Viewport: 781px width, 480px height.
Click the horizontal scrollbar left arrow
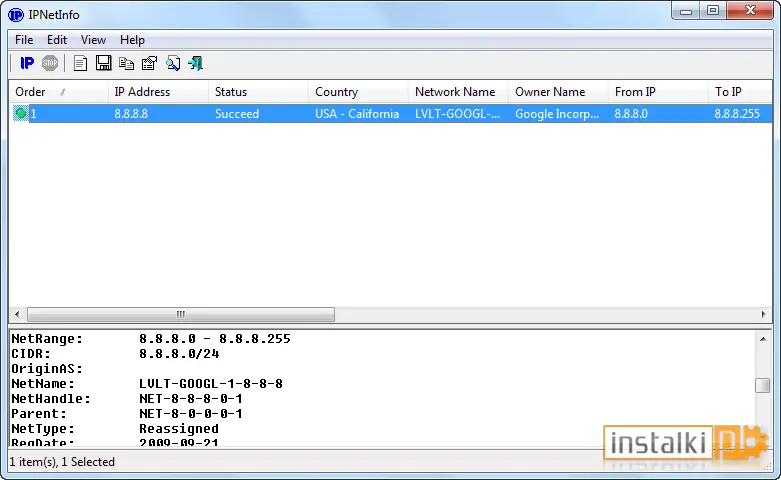pos(17,314)
